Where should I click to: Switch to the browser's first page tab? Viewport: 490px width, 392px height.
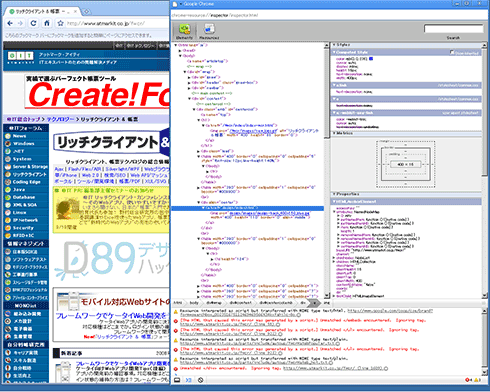[x=43, y=11]
